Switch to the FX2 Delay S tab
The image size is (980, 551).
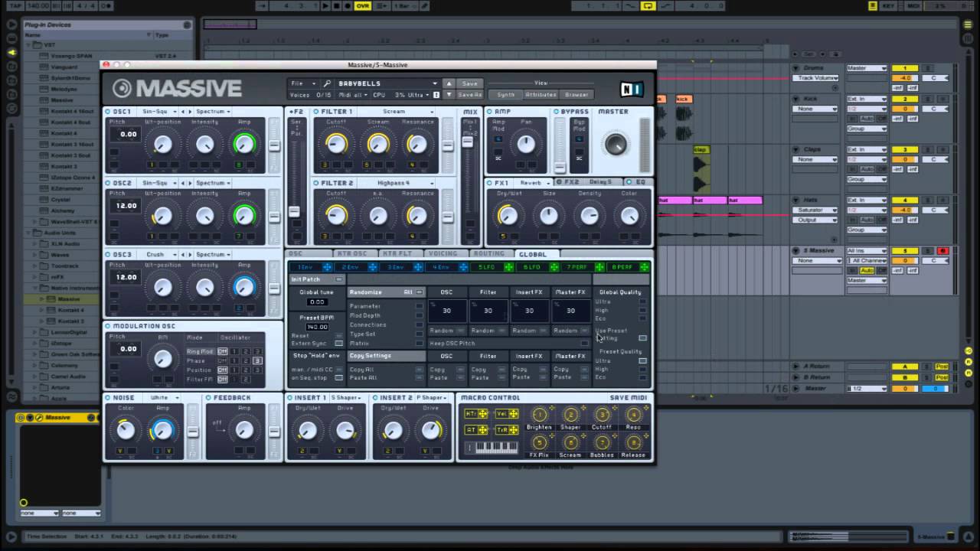590,182
